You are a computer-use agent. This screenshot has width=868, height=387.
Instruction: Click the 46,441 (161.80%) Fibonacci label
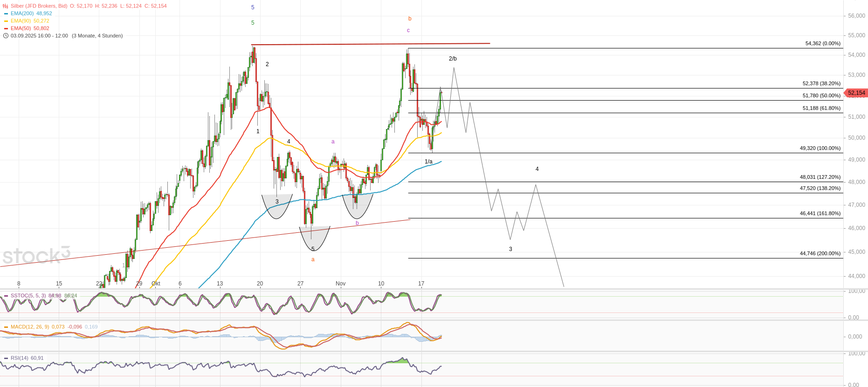(820, 213)
